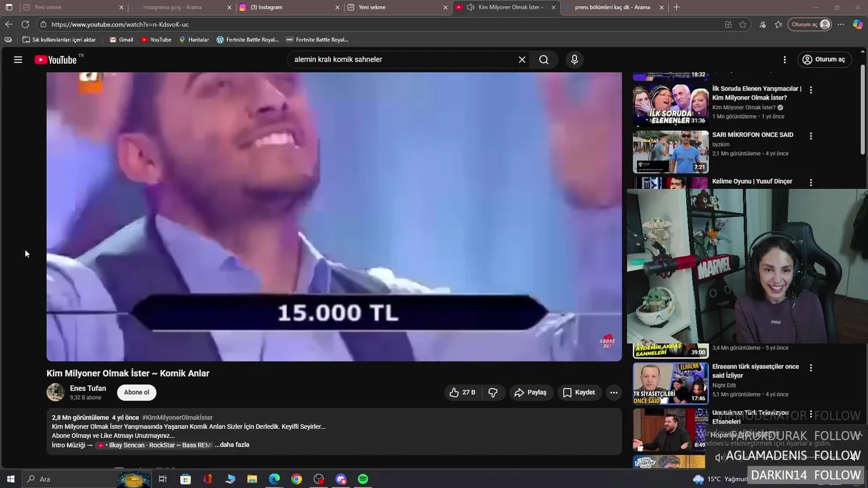The width and height of the screenshot is (868, 488).
Task: Open the WordPress Fortnite Battle Royale bookmark
Action: 248,39
